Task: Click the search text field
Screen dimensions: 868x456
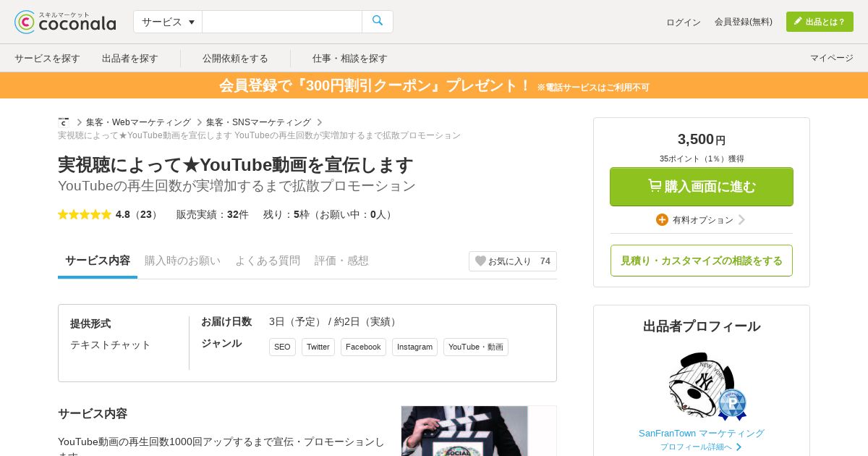Action: tap(282, 22)
